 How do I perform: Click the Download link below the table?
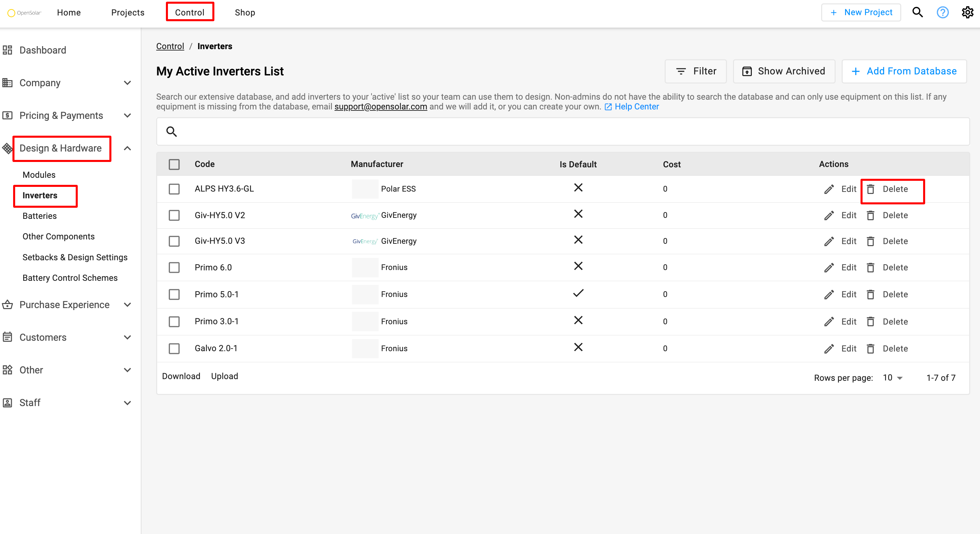[181, 376]
